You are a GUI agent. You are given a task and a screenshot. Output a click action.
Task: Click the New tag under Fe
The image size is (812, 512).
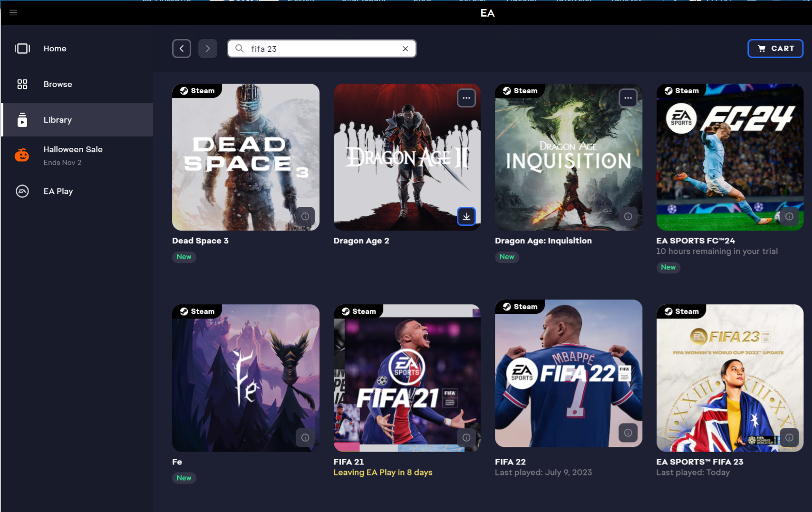[x=184, y=478]
